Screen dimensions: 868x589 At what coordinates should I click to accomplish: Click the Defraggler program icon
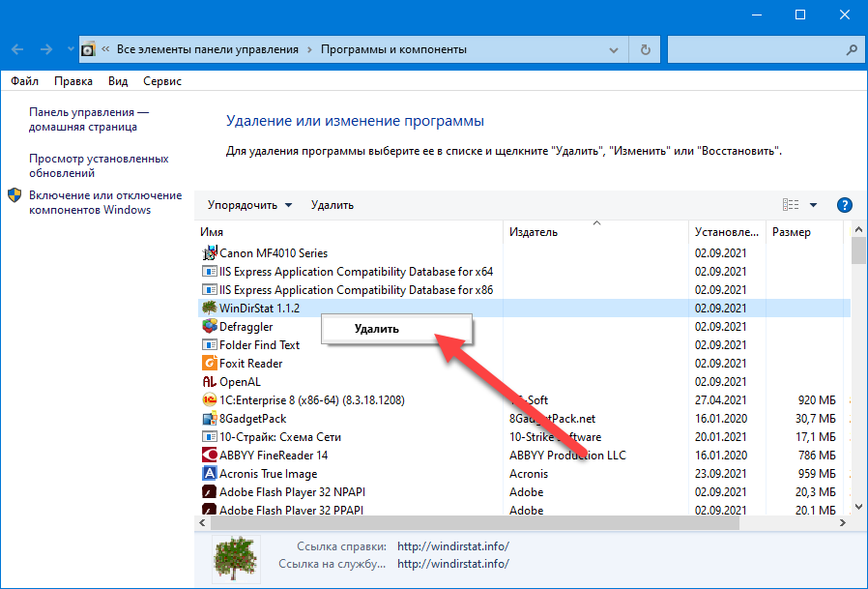pos(209,326)
